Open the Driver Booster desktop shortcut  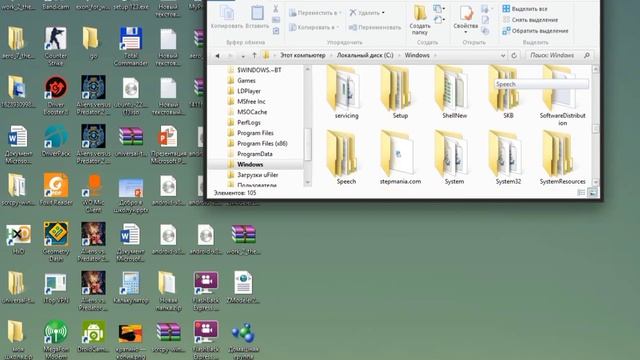56,95
